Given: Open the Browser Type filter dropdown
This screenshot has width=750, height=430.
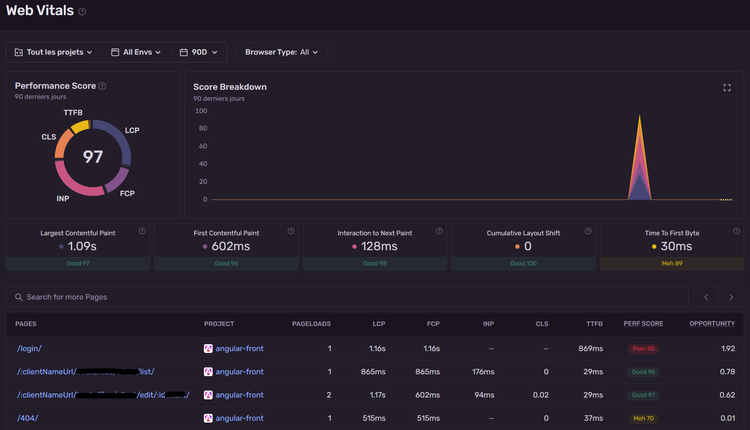Looking at the screenshot, I should coord(282,52).
